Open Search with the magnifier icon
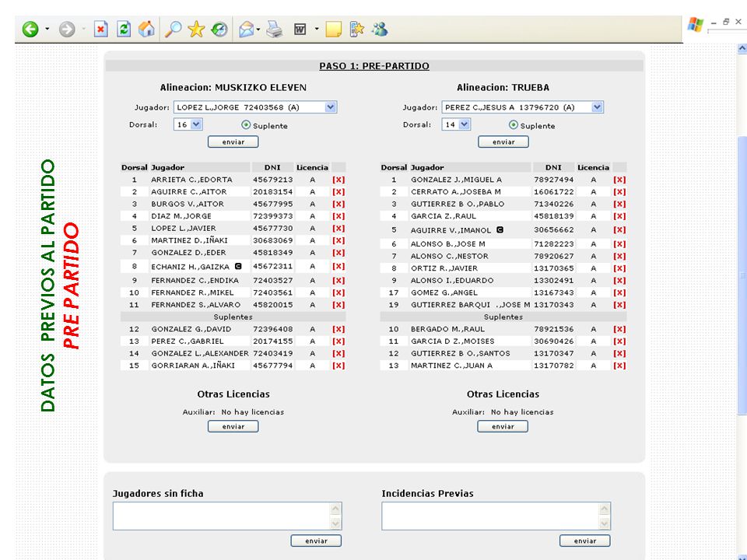 (173, 29)
